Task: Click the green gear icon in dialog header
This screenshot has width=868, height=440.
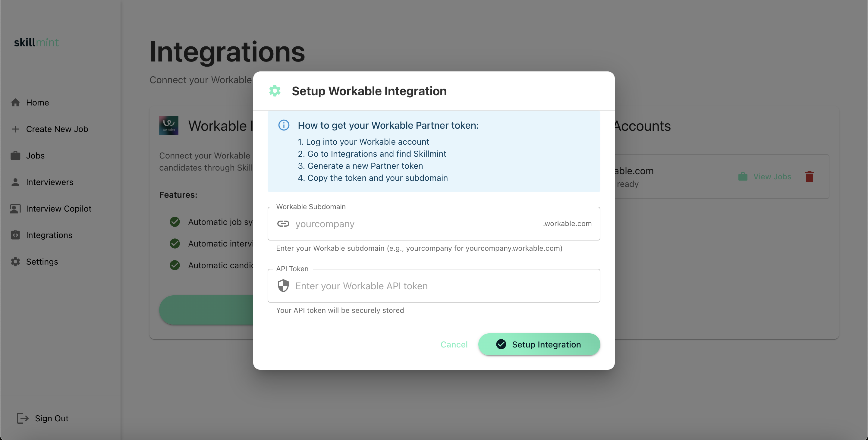Action: pos(275,91)
